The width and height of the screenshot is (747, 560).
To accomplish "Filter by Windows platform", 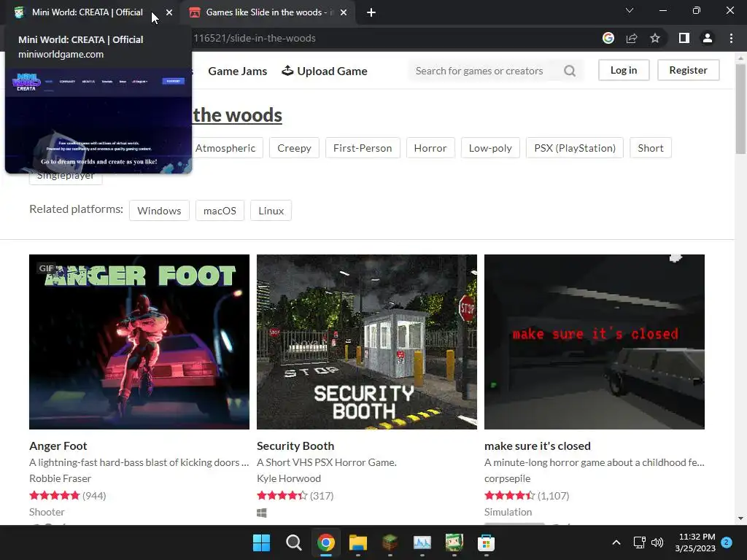I will [x=159, y=211].
